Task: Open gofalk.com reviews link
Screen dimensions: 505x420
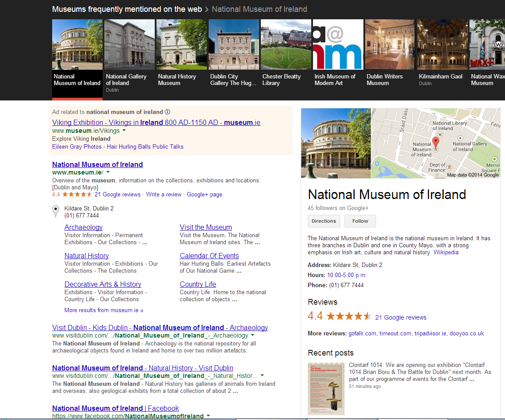Action: [362, 333]
